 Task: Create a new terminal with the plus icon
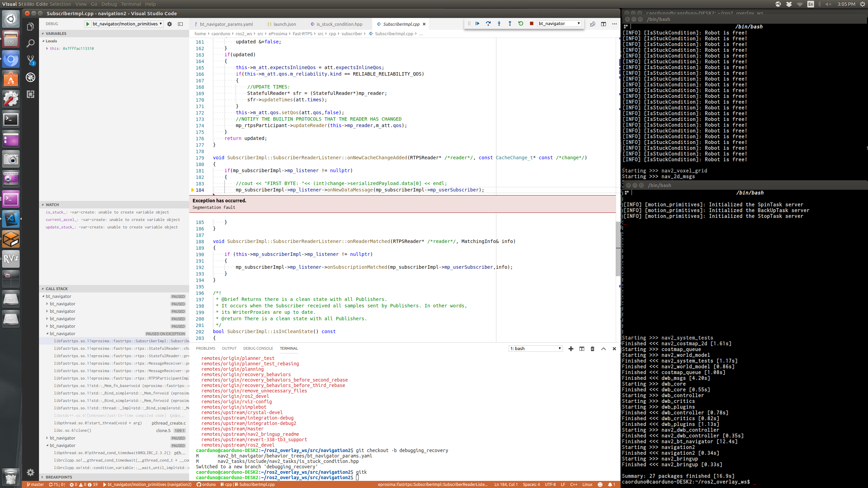(571, 348)
